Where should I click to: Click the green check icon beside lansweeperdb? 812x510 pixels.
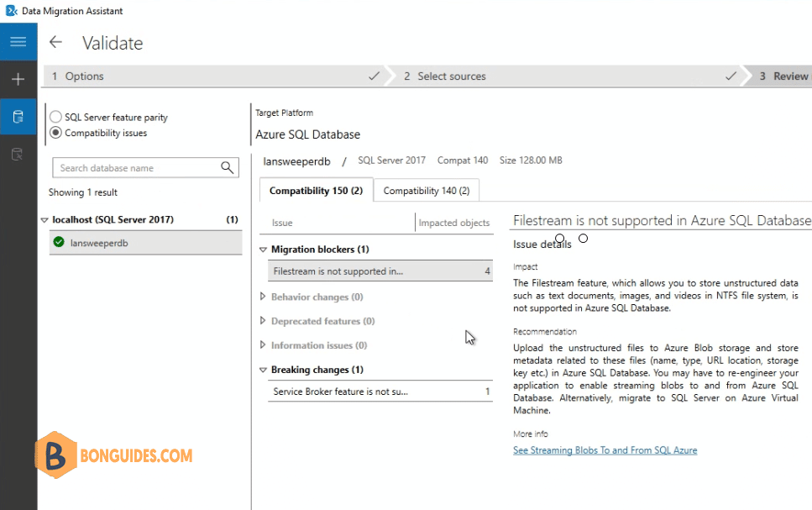point(59,242)
